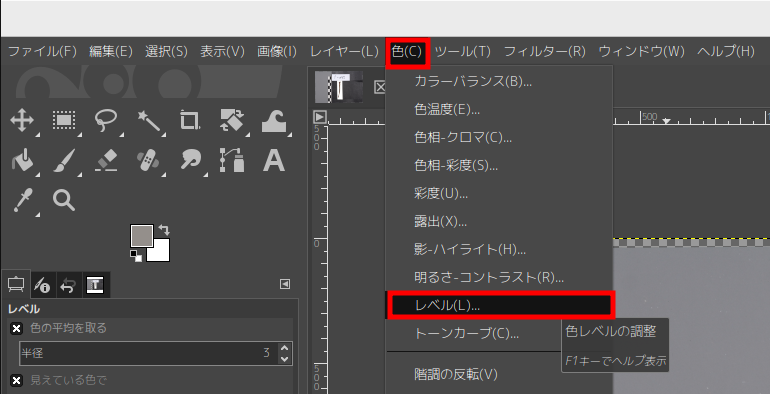
Task: Select the Crop tool
Action: click(x=190, y=120)
